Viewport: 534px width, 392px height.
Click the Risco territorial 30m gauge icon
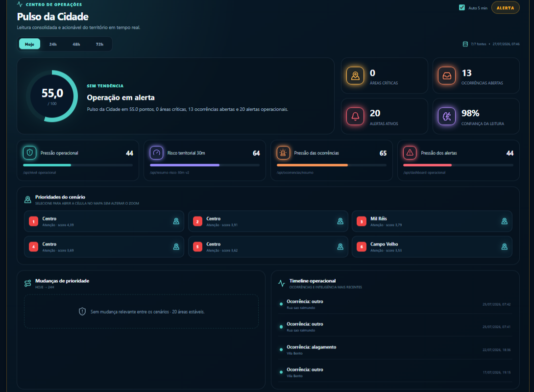point(157,153)
